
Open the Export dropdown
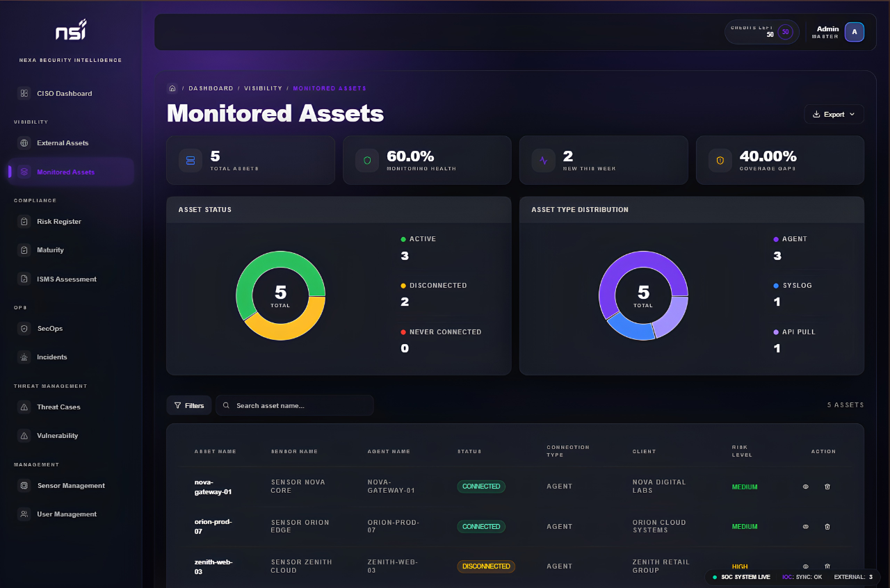(834, 114)
